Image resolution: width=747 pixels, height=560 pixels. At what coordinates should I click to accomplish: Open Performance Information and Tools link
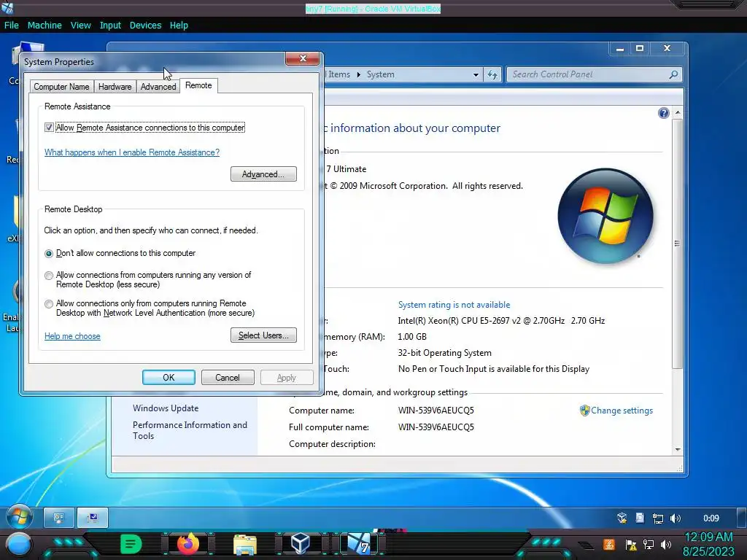(x=190, y=430)
